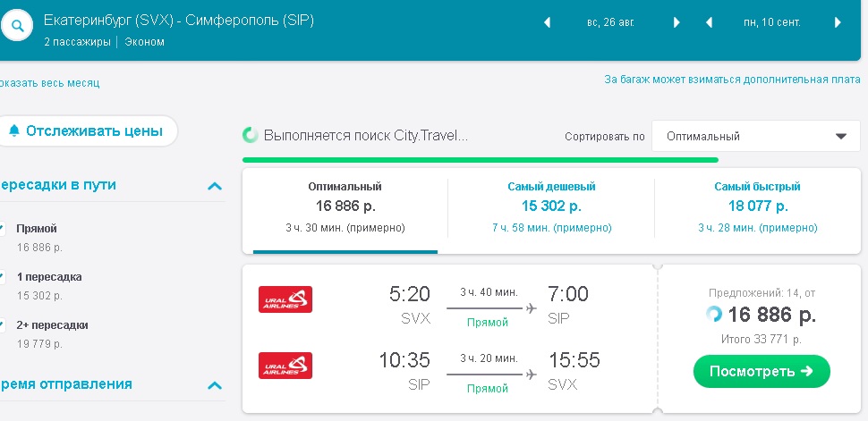
Task: Open the Сортировать по Оптимальный dropdown
Action: pyautogui.click(x=756, y=136)
